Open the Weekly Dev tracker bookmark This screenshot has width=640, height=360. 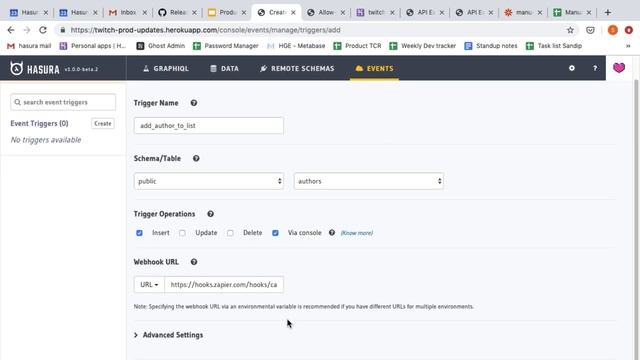click(x=423, y=46)
